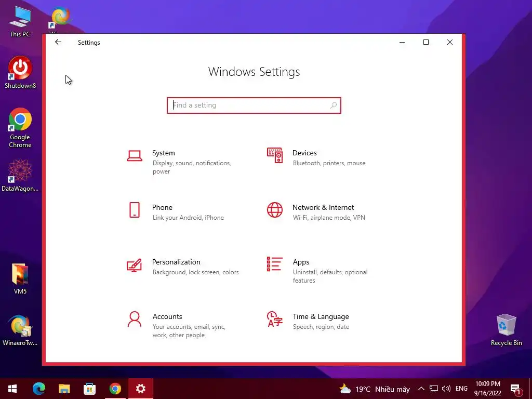Open the Devices keyboard and speaker icon

click(x=274, y=155)
